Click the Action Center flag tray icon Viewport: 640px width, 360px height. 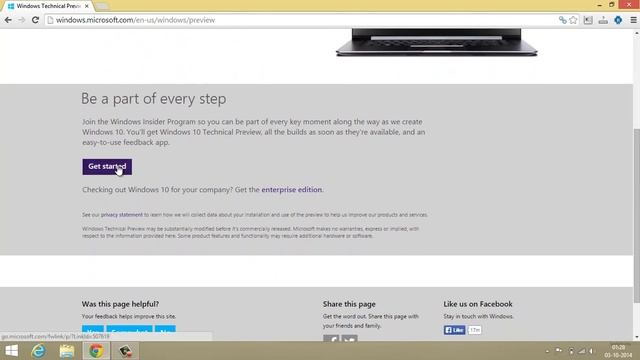coord(559,351)
